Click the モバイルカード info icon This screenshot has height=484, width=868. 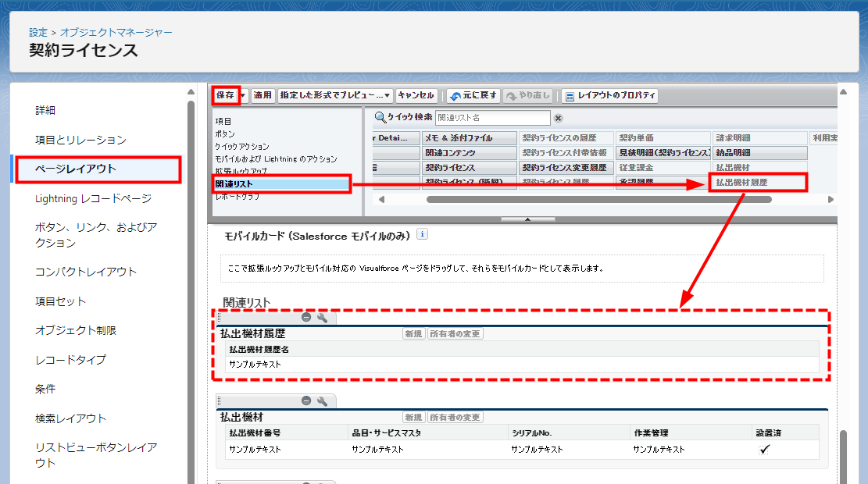(x=422, y=234)
